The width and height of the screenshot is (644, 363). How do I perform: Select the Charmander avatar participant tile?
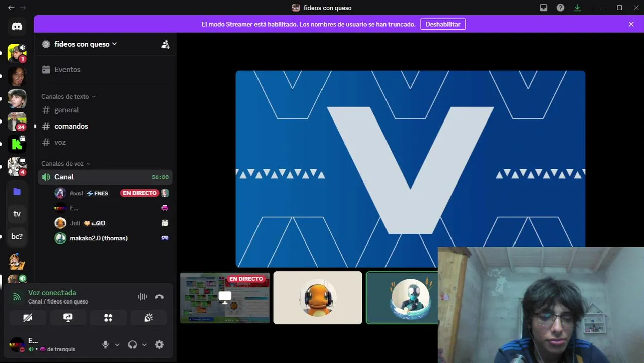click(317, 297)
